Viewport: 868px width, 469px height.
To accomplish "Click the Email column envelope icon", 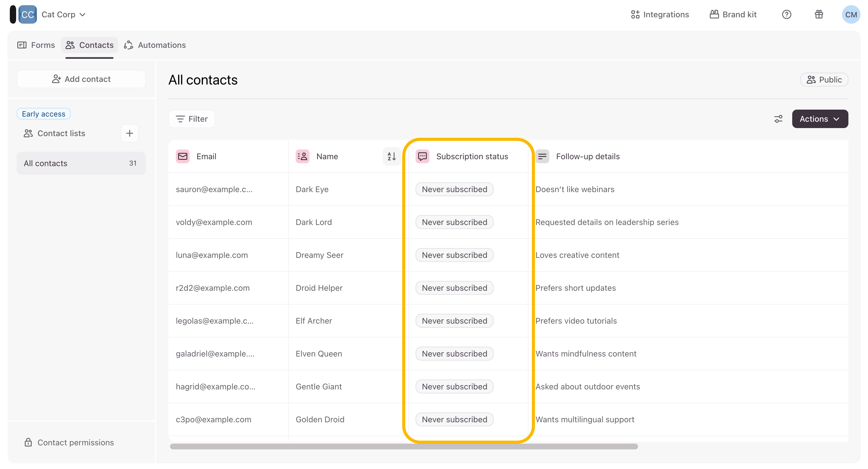I will [183, 156].
